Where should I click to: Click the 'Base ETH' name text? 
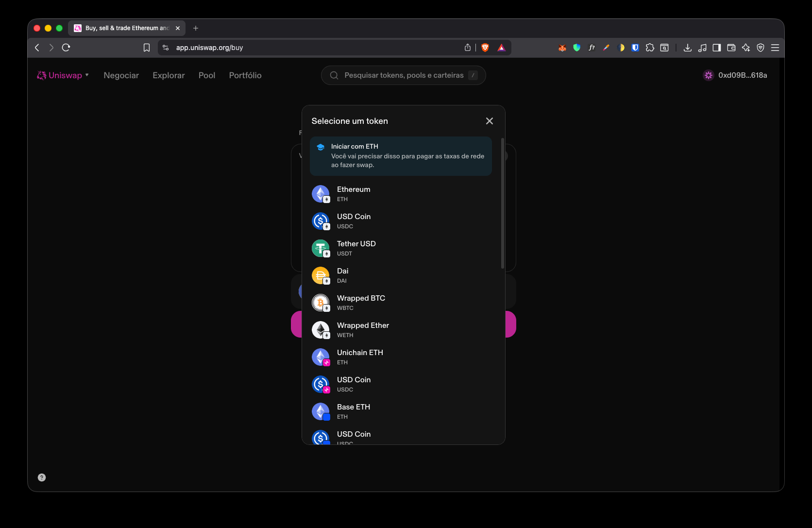point(354,407)
